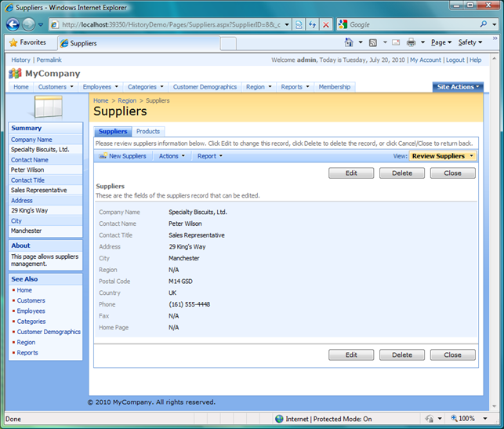
Task: Click the page scrollbar down arrow
Action: 495,406
